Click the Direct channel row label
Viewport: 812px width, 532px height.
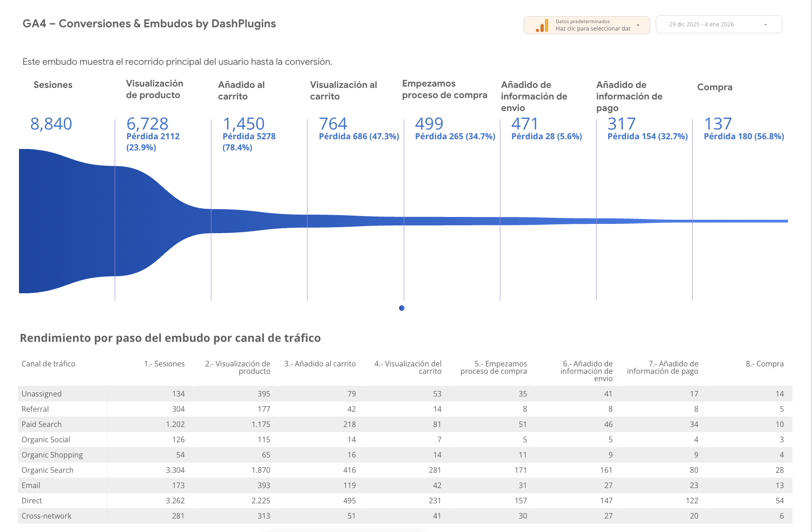(x=32, y=501)
